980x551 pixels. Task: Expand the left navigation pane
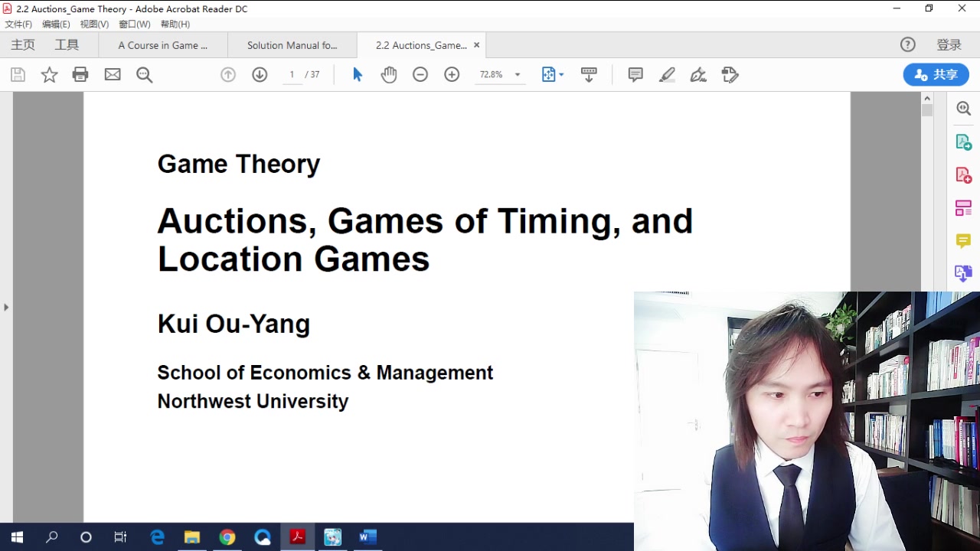pos(6,307)
